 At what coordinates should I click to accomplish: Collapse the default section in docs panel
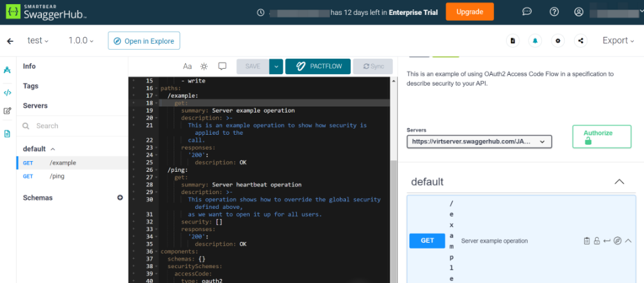tap(619, 182)
